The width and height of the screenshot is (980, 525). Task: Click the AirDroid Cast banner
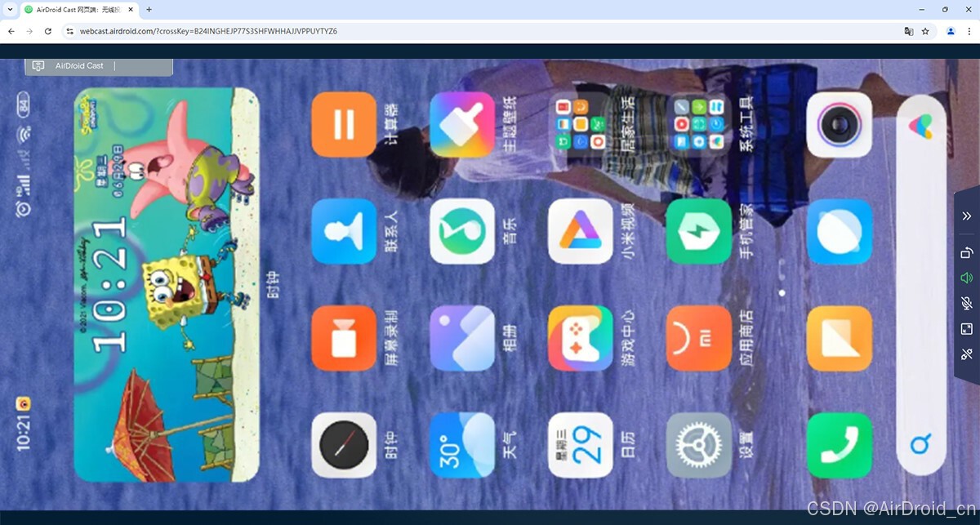[x=99, y=66]
